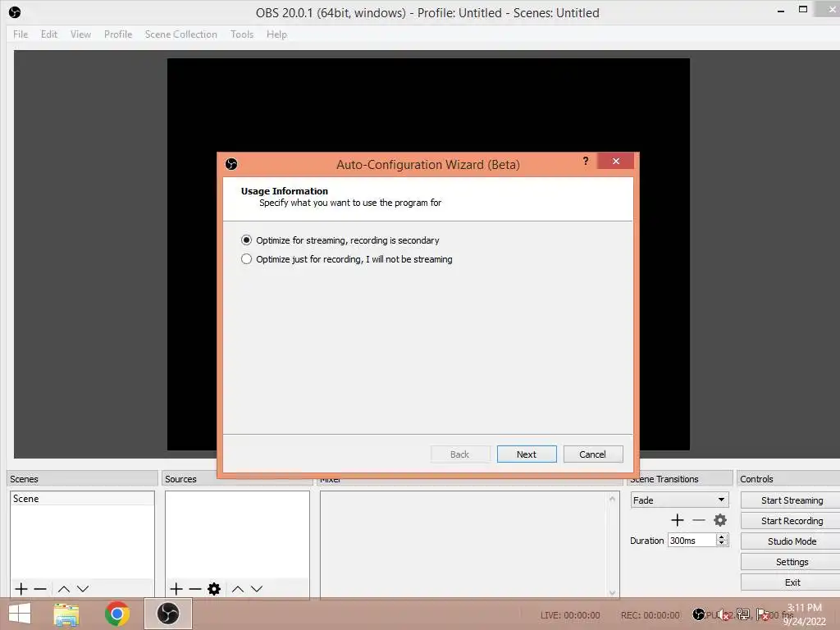Open Google Chrome from taskbar
This screenshot has width=840, height=630.
116,614
